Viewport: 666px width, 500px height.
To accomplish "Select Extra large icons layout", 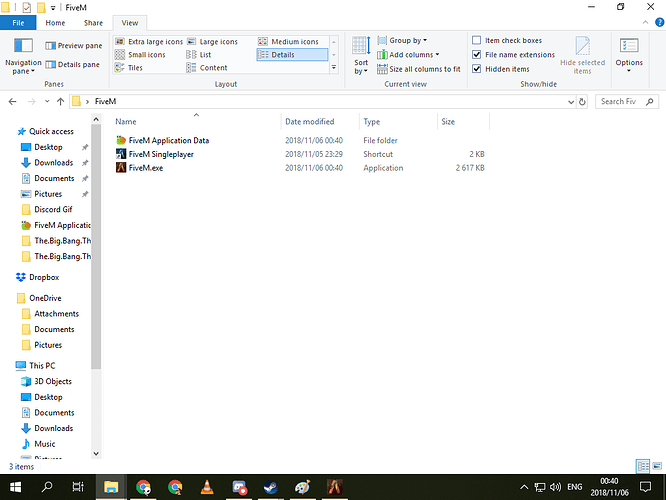I will coord(149,42).
